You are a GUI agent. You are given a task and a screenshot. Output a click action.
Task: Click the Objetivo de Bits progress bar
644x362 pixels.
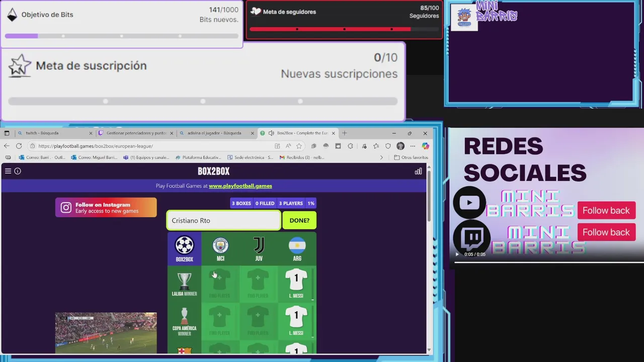click(122, 36)
